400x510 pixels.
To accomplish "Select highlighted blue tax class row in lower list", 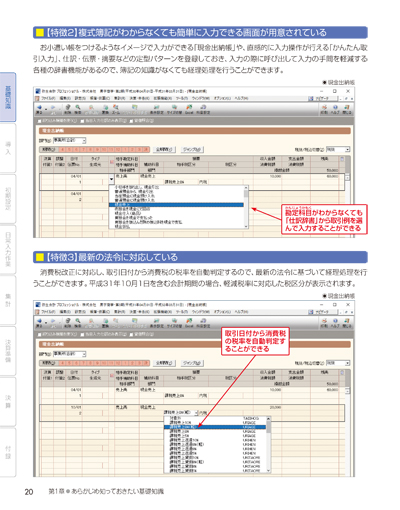I will pos(215,427).
